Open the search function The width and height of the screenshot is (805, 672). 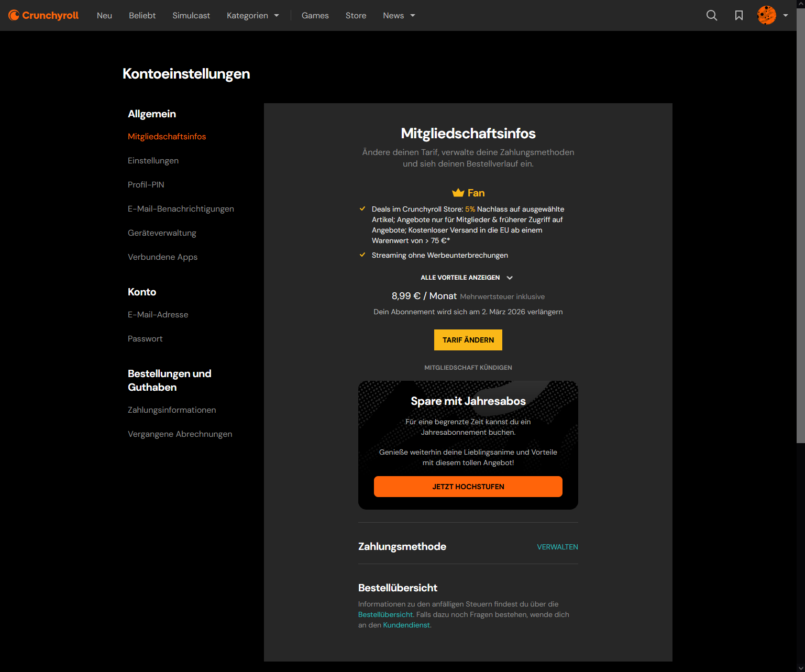[712, 15]
